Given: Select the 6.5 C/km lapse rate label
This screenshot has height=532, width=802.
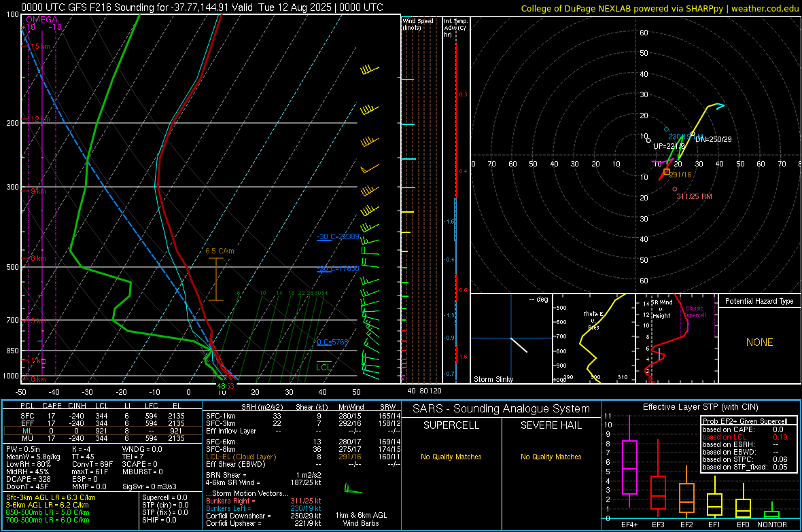Looking at the screenshot, I should coord(220,251).
